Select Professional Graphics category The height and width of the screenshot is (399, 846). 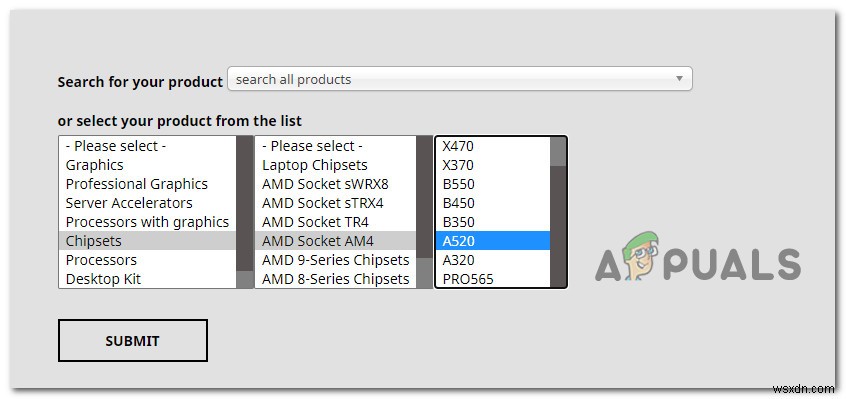pos(147,184)
